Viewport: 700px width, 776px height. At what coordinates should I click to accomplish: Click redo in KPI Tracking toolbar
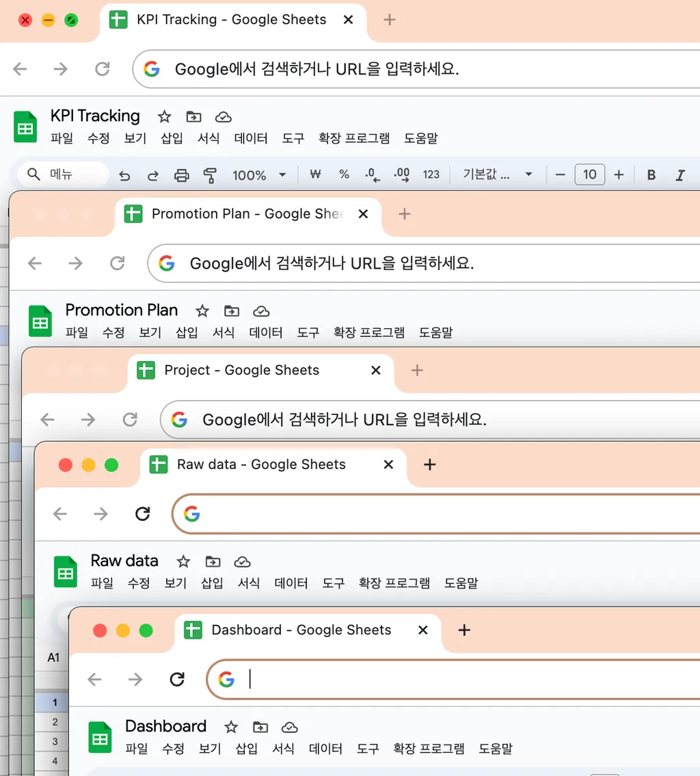pyautogui.click(x=153, y=175)
